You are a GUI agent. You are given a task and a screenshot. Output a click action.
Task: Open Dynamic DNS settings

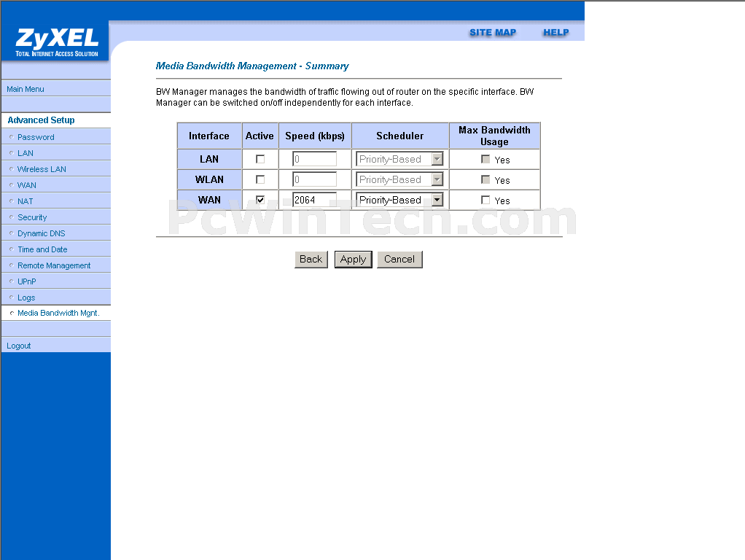[42, 233]
